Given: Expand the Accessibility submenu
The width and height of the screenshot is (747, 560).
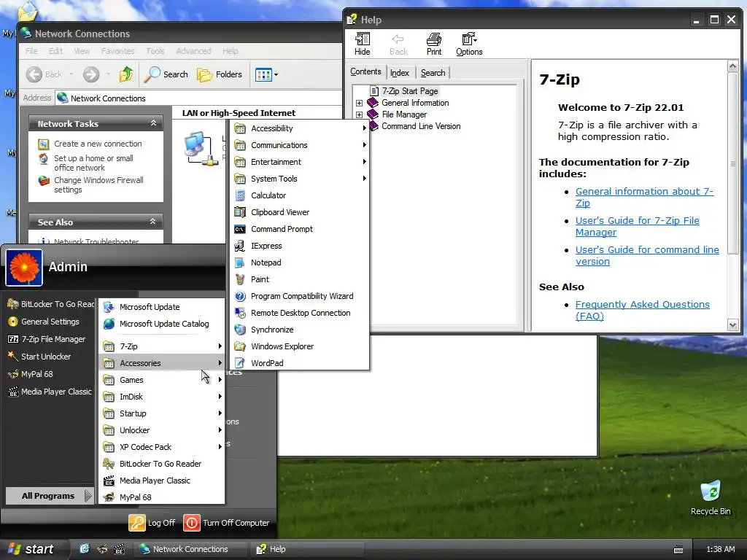Looking at the screenshot, I should pos(299,128).
